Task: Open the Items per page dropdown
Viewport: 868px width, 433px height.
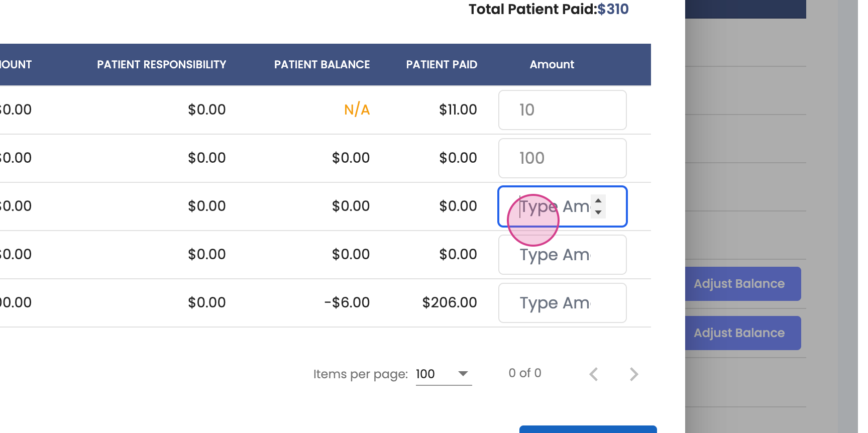Action: click(x=444, y=374)
